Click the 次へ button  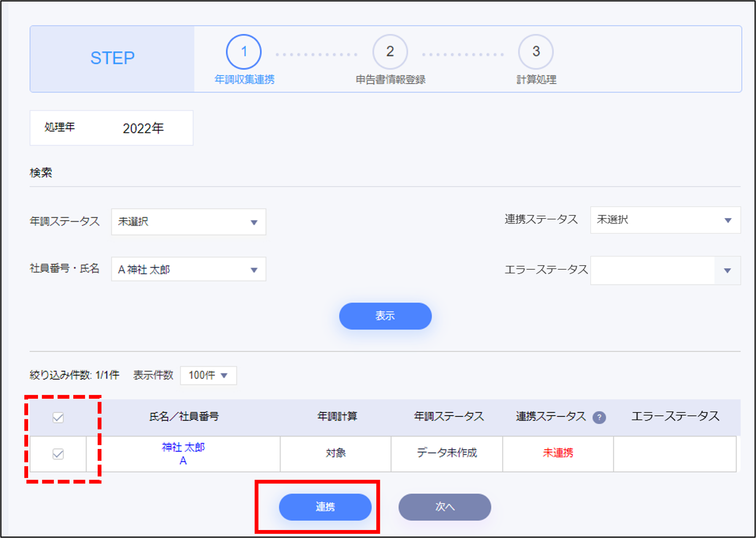click(444, 507)
